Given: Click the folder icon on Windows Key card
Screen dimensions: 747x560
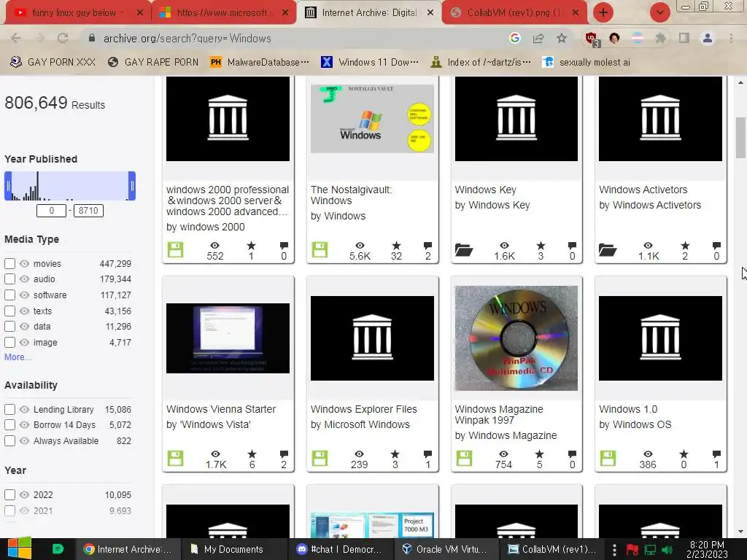Looking at the screenshot, I should pos(463,250).
